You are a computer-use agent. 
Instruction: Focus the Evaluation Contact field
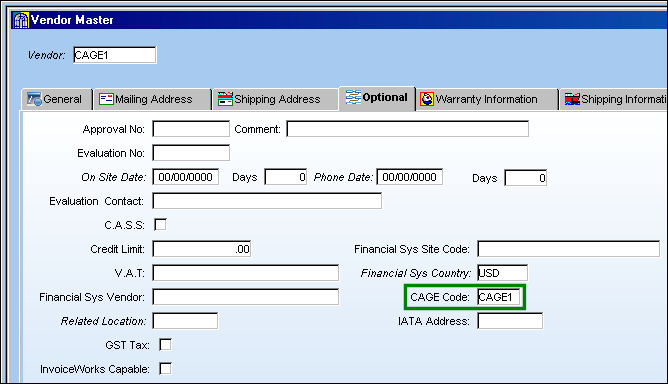pyautogui.click(x=267, y=201)
